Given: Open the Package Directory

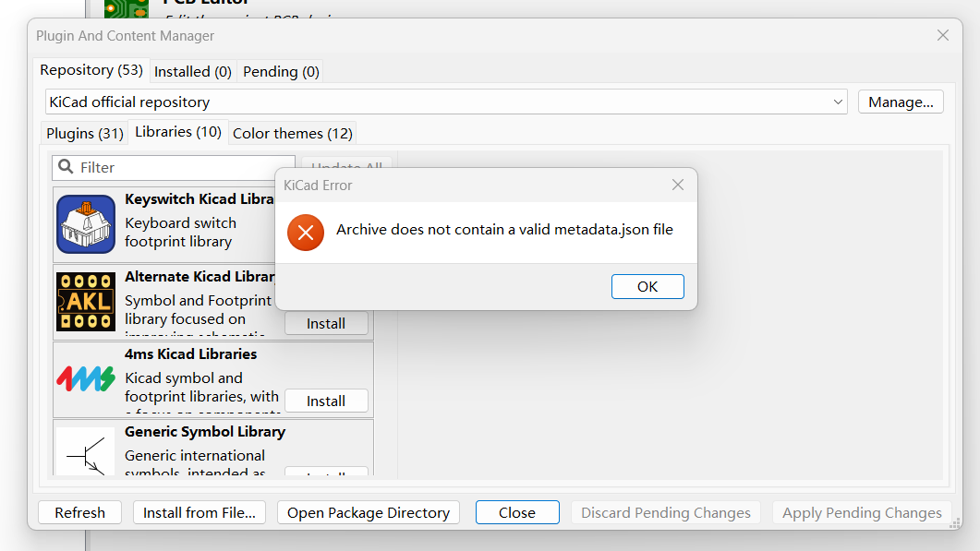Looking at the screenshot, I should (x=368, y=512).
